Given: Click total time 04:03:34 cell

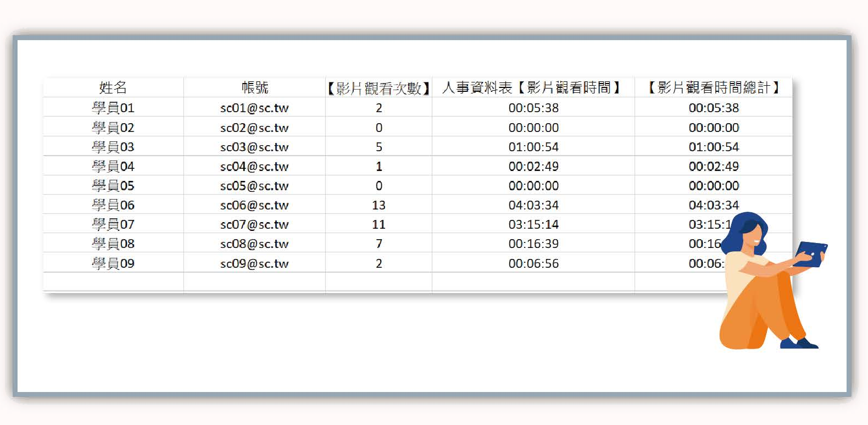Looking at the screenshot, I should click(714, 205).
